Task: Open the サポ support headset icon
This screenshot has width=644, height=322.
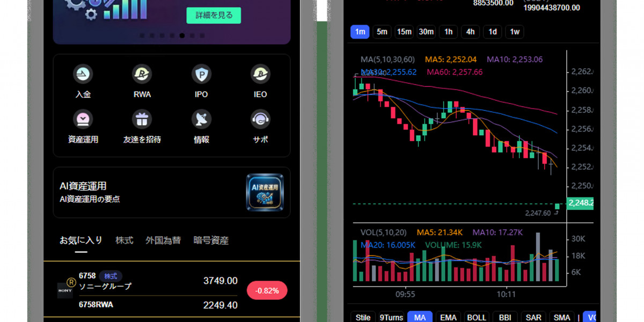Action: pos(260,119)
